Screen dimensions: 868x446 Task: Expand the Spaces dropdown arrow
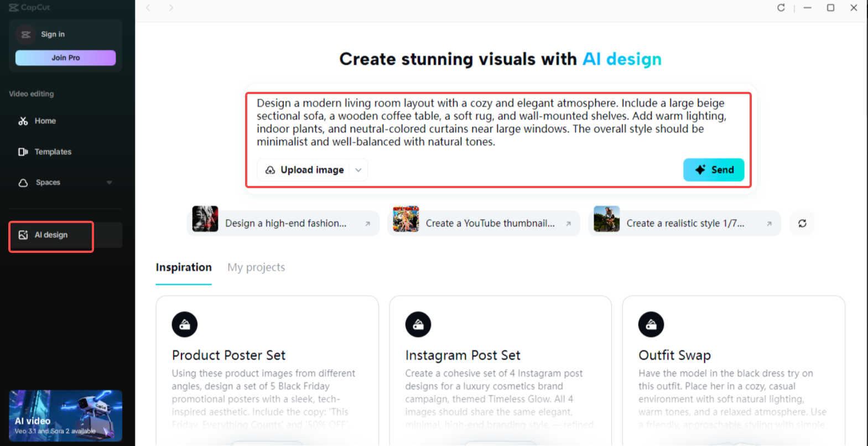109,183
